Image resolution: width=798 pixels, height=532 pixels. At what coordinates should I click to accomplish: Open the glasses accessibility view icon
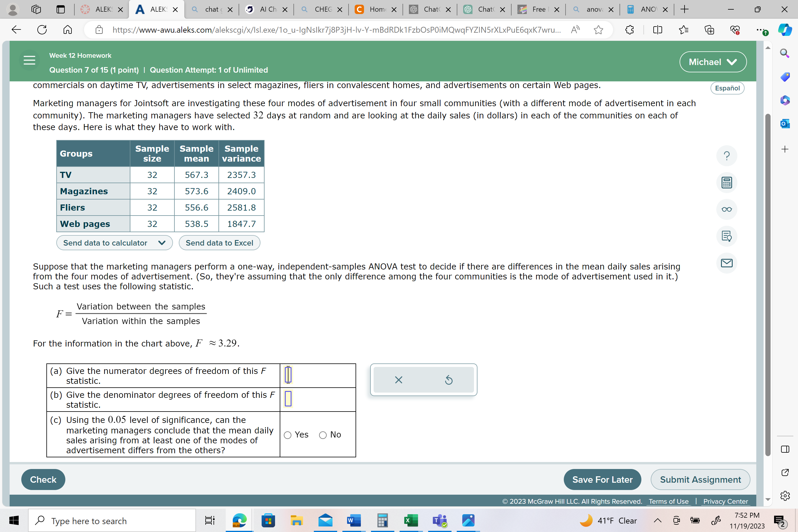point(727,209)
